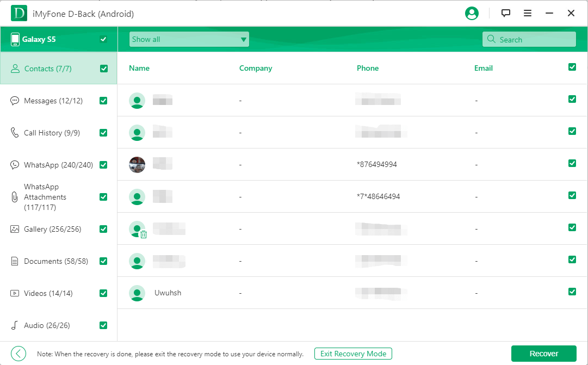The height and width of the screenshot is (365, 588).
Task: Open the feedback chat bubble icon
Action: (x=505, y=14)
